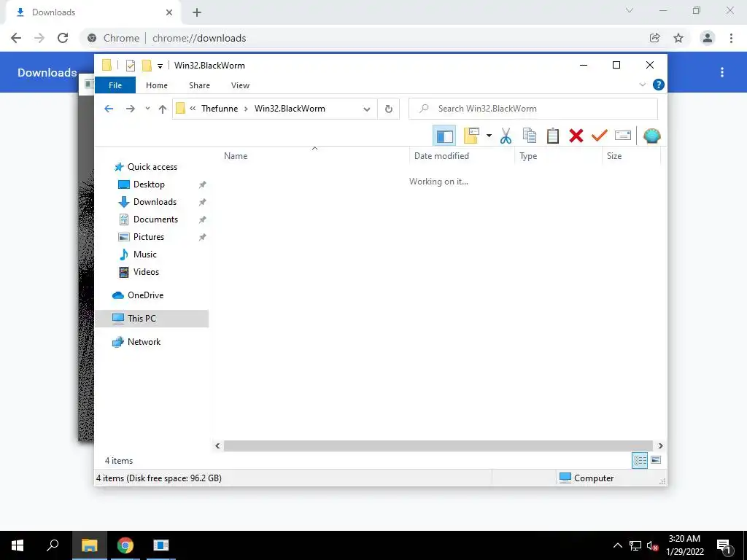Screen dimensions: 747x560
Task: Toggle the navigation pane toolbar button
Action: [x=444, y=136]
